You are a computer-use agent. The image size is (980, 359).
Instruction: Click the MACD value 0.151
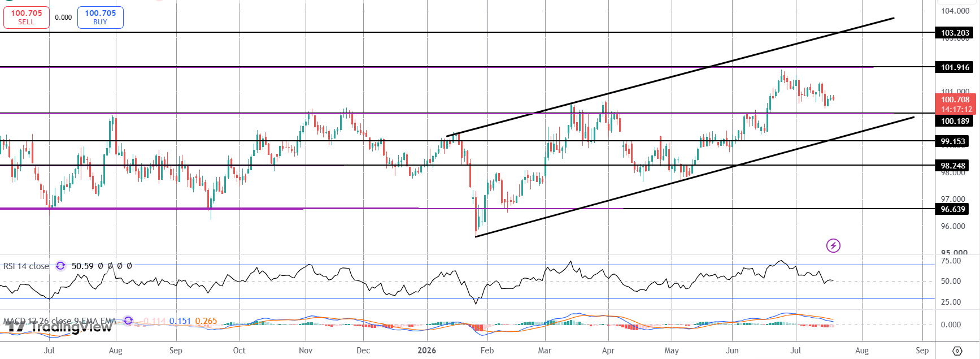(x=180, y=321)
